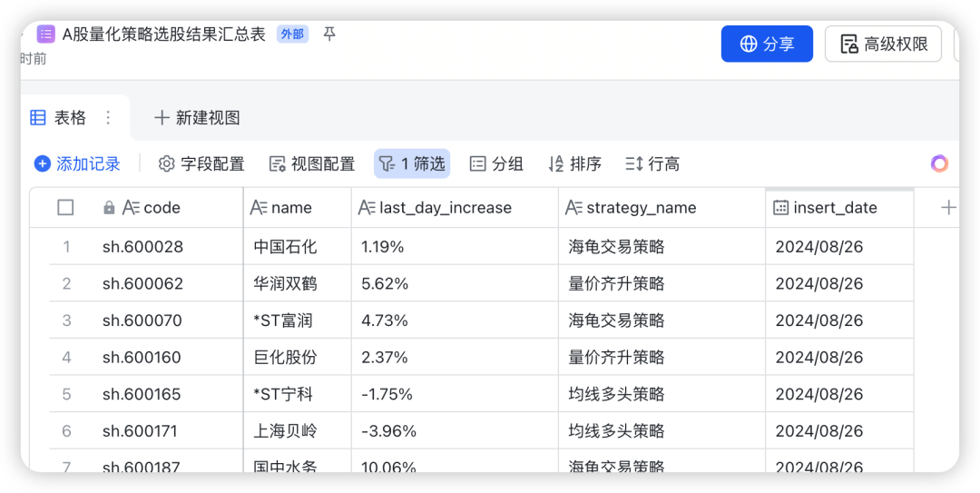Image resolution: width=980 pixels, height=493 pixels.
Task: Click the blue 分享 share button
Action: [767, 44]
